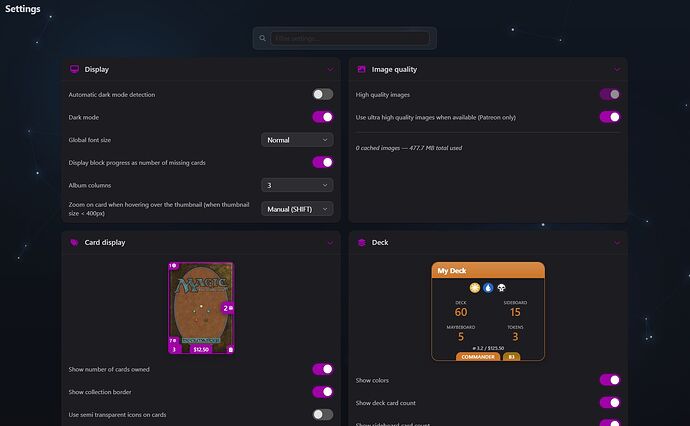Viewport: 690px width, 426px height.
Task: Collapse the Card display section chevron
Action: (x=330, y=243)
